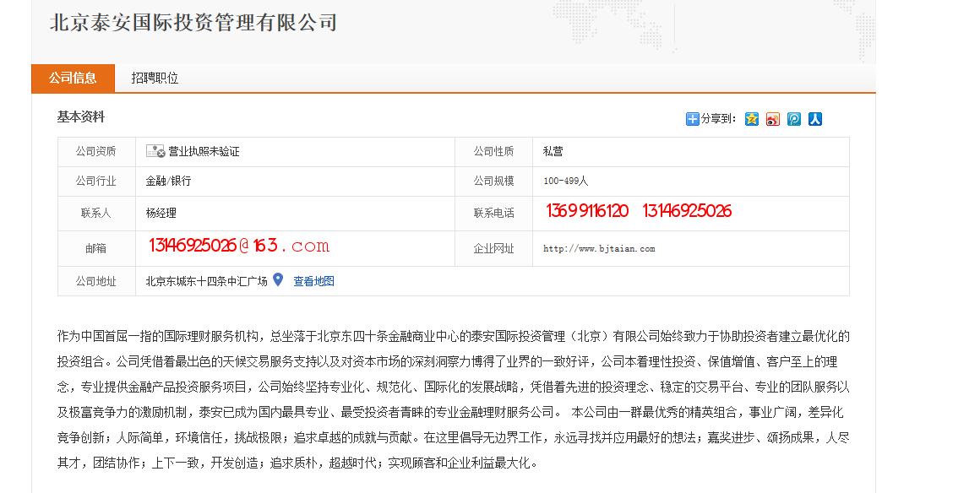This screenshot has width=980, height=493.
Task: Share to Tencent Weibo icon
Action: (794, 119)
